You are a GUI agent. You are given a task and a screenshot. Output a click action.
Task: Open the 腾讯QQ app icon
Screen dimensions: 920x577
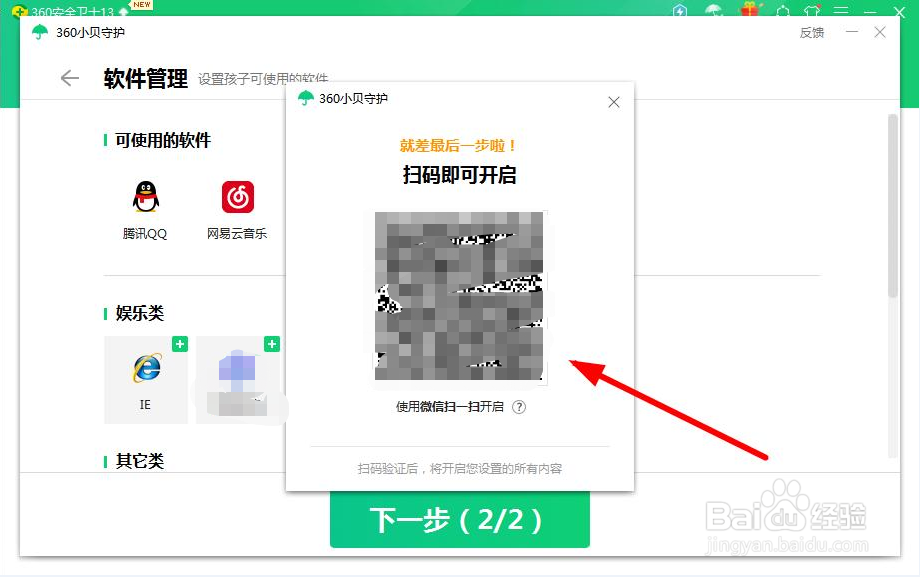click(144, 195)
